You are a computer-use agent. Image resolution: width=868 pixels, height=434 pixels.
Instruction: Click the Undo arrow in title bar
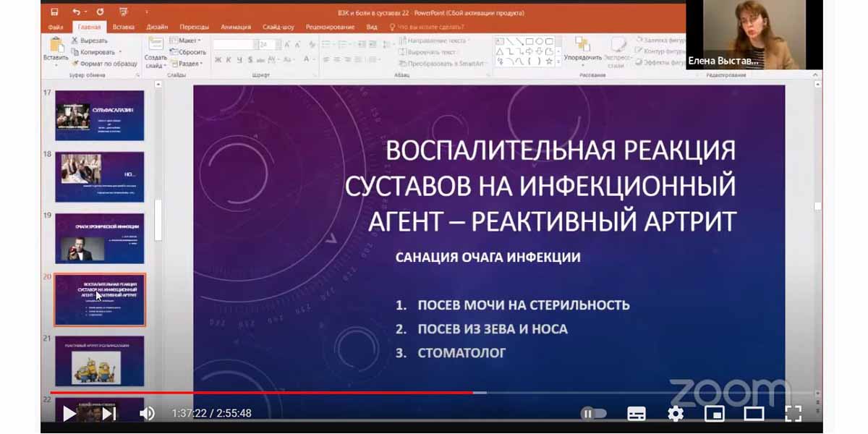coord(77,12)
